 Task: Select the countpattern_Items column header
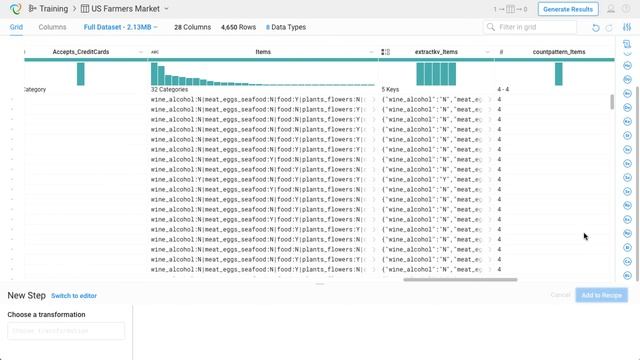pos(559,52)
